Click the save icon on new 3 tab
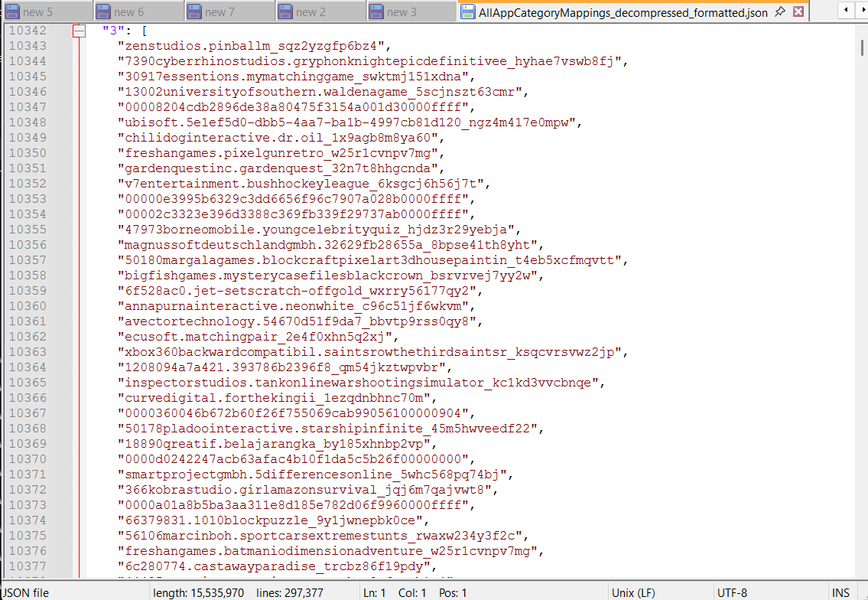The width and height of the screenshot is (868, 600). click(x=376, y=11)
